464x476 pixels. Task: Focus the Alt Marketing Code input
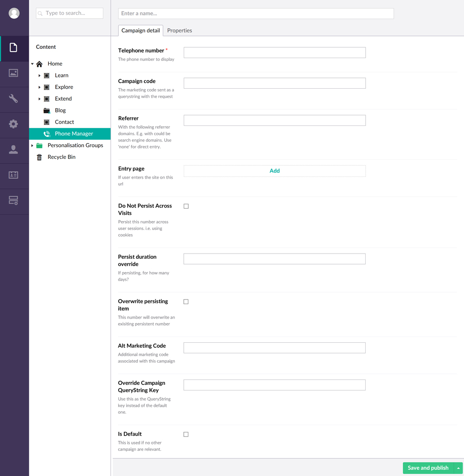point(275,348)
